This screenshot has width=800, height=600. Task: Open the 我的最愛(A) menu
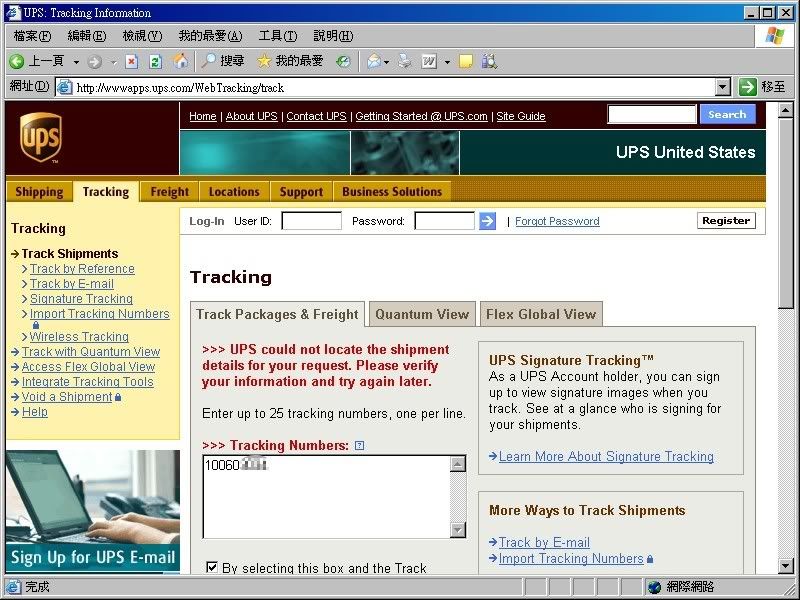click(210, 36)
